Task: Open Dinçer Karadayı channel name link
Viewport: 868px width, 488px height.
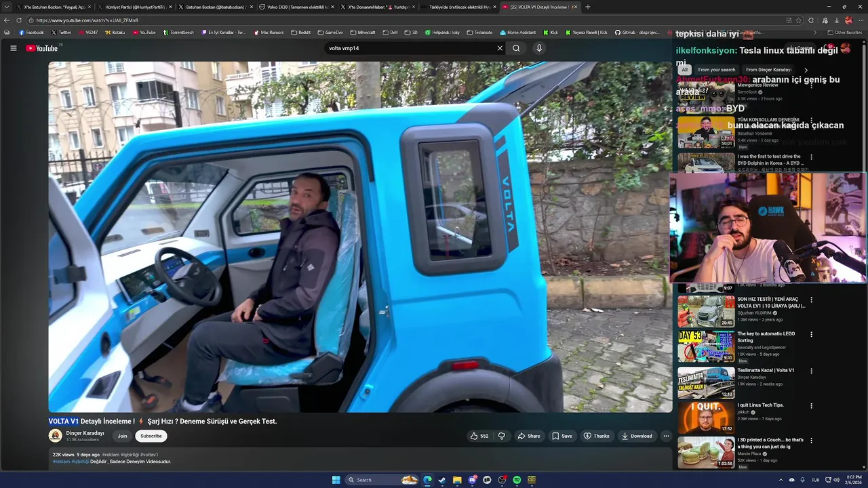Action: tap(85, 433)
